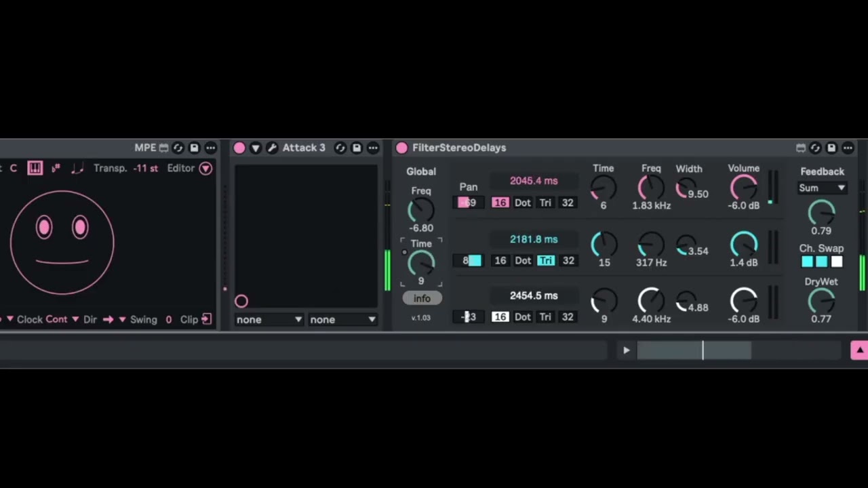Click the first delay Pan slider
Viewport: 868px width, 488px height.
[x=470, y=203]
